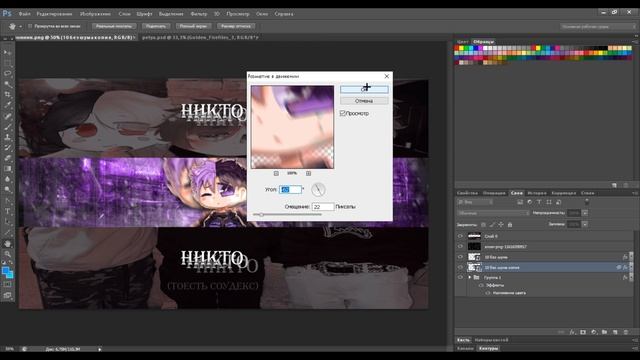This screenshot has height=360, width=640.
Task: Click the Полный экран button
Action: coord(193,26)
